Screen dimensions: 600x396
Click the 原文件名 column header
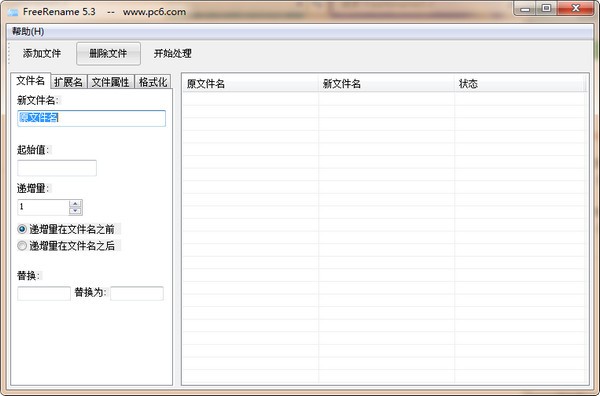pyautogui.click(x=251, y=84)
